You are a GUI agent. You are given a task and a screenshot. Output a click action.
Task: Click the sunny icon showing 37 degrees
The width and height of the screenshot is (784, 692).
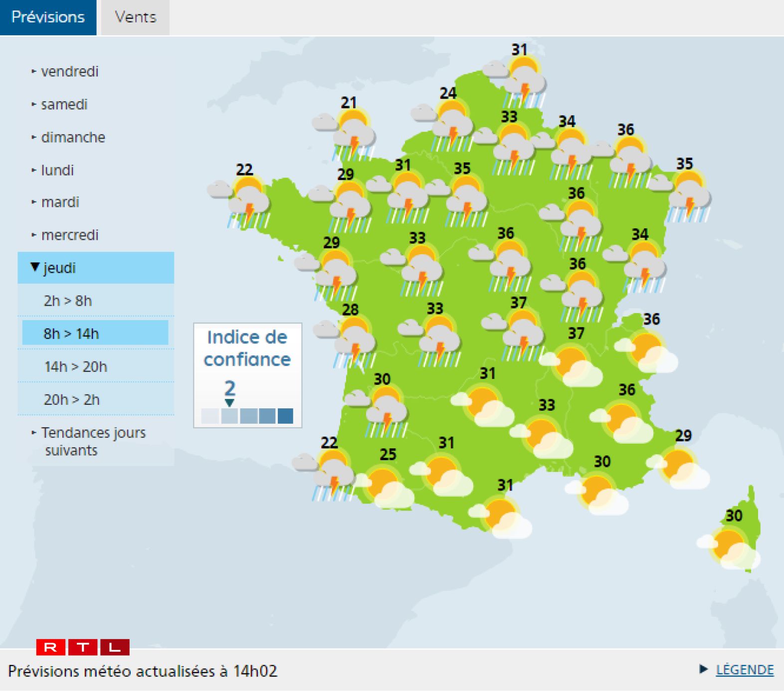point(572,365)
